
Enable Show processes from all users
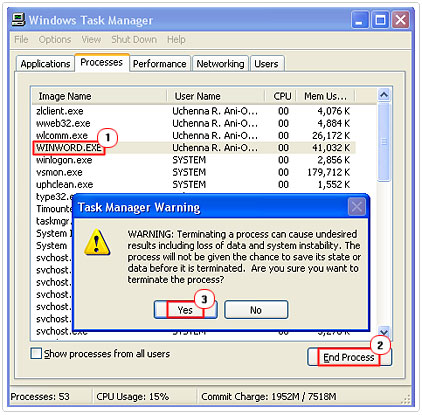click(36, 353)
